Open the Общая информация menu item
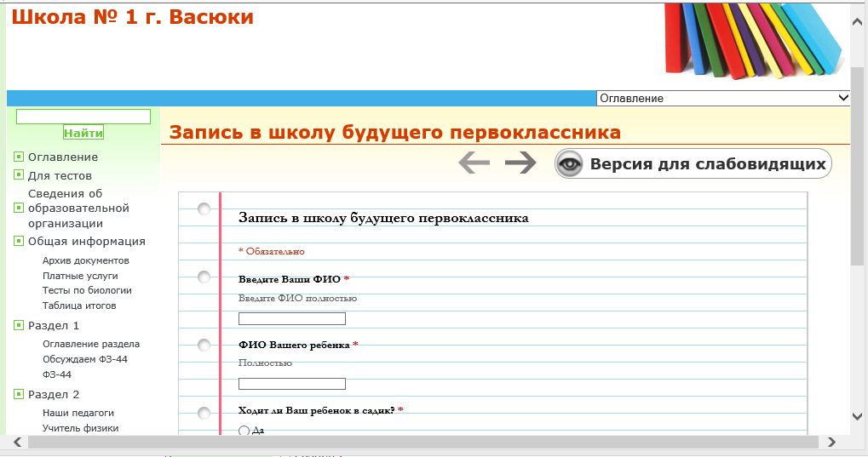This screenshot has width=868, height=457. click(x=86, y=241)
